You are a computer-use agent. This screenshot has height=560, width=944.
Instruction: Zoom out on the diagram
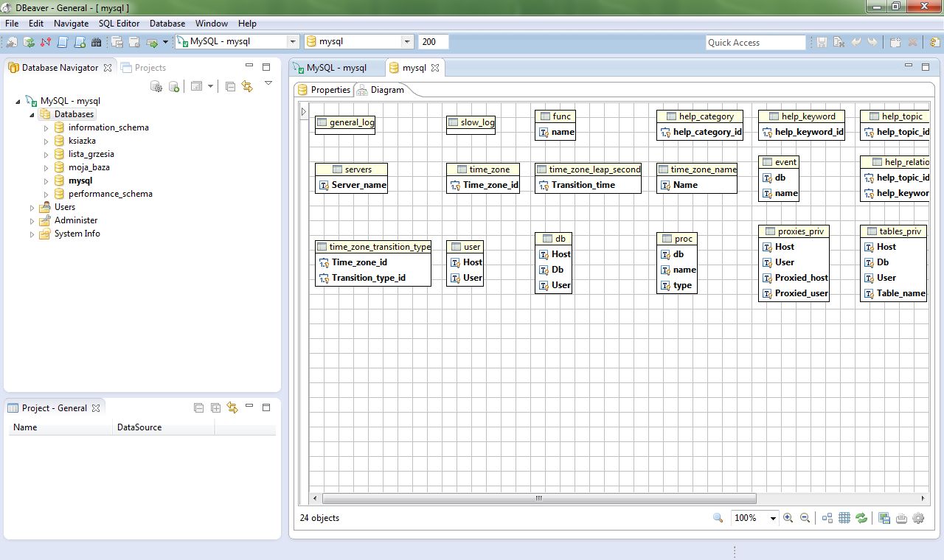[x=805, y=518]
